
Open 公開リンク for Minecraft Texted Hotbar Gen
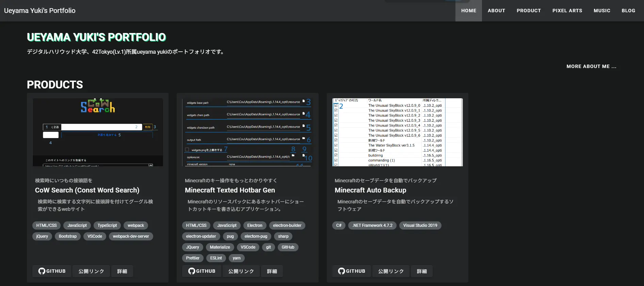click(x=241, y=271)
